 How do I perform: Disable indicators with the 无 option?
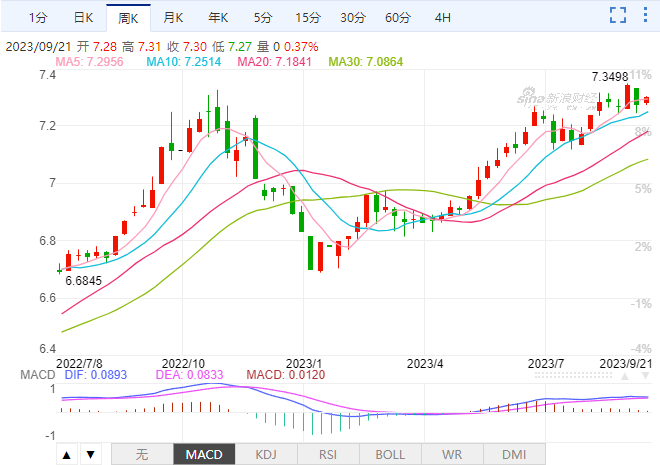click(x=142, y=454)
